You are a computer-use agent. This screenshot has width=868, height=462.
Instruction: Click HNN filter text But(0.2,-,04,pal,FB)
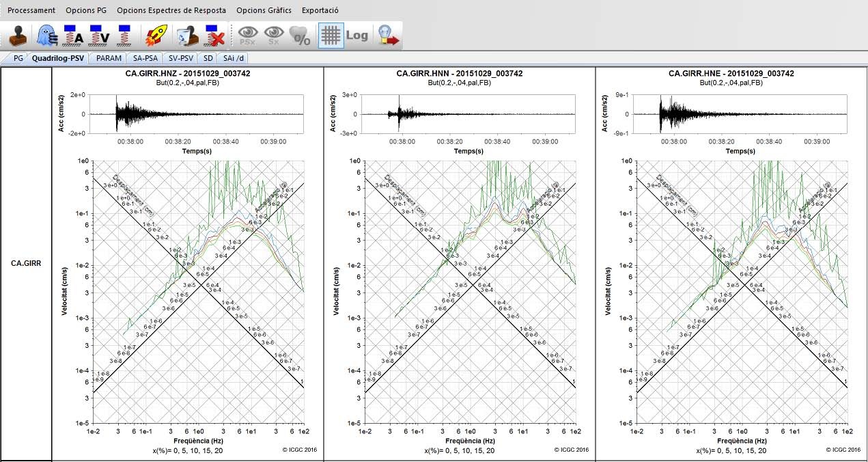coord(460,83)
